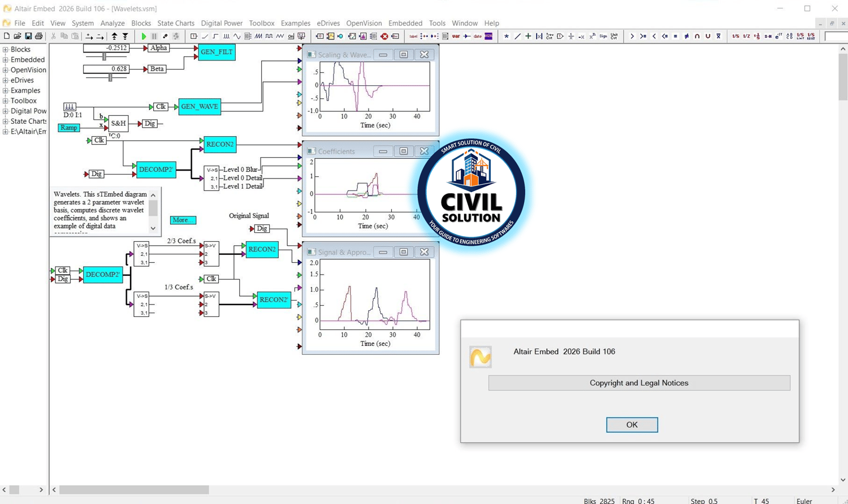Select the step signal block icon
Image resolution: width=848 pixels, height=504 pixels.
[x=215, y=36]
